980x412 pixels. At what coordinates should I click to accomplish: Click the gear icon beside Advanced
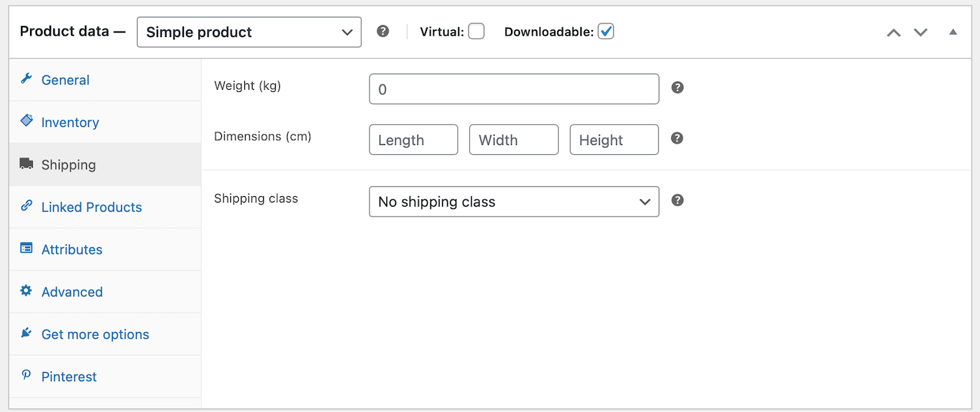(26, 291)
